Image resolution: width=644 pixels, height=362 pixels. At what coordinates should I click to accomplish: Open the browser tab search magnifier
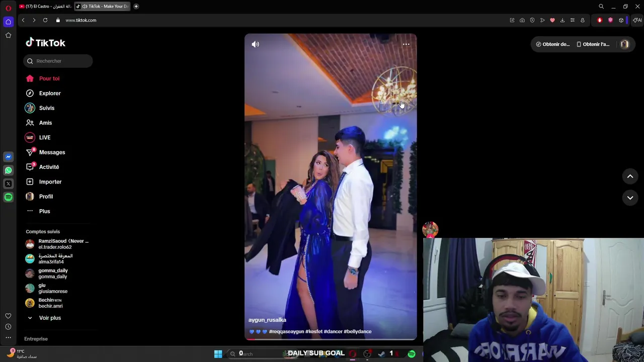pos(601,7)
